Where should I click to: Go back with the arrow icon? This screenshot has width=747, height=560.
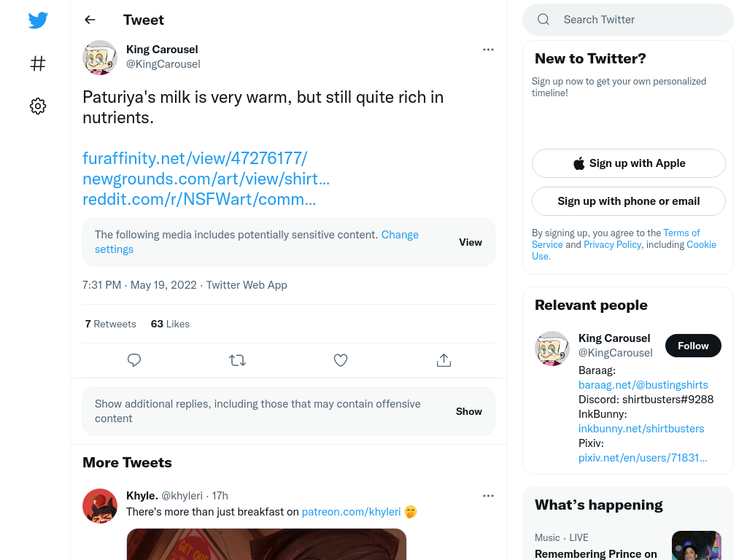click(90, 20)
